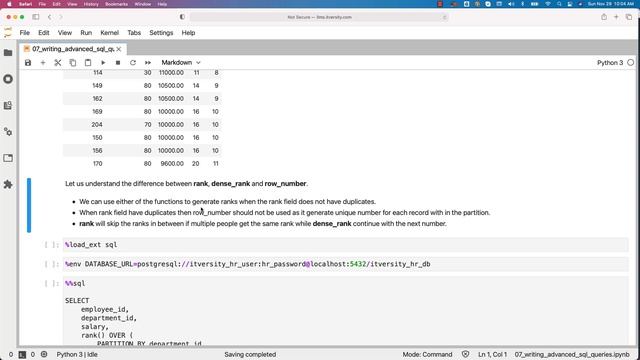Insert a new cell with the plus icon
This screenshot has height=360, width=640.
tap(43, 63)
